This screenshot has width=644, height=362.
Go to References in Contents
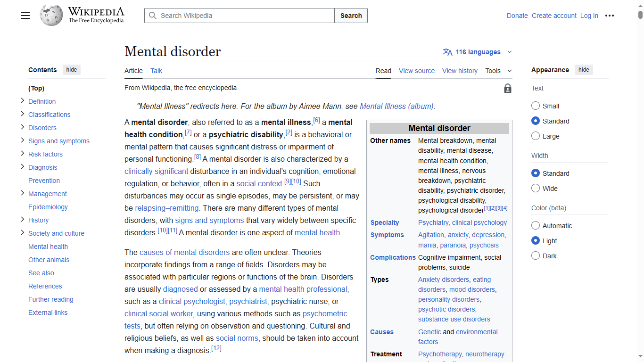[45, 286]
